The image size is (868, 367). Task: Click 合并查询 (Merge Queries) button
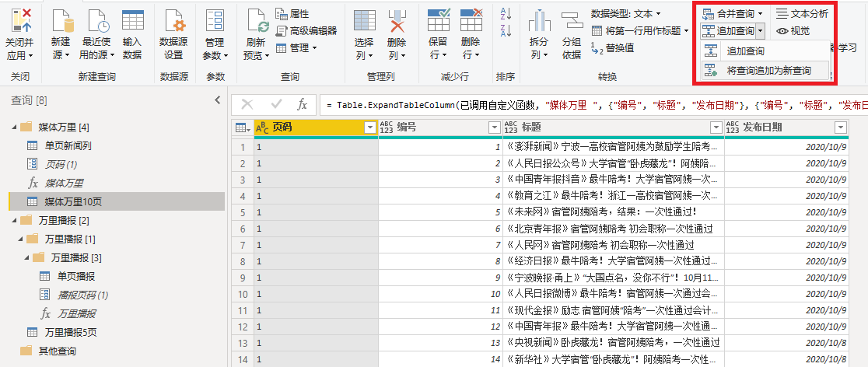(x=733, y=13)
